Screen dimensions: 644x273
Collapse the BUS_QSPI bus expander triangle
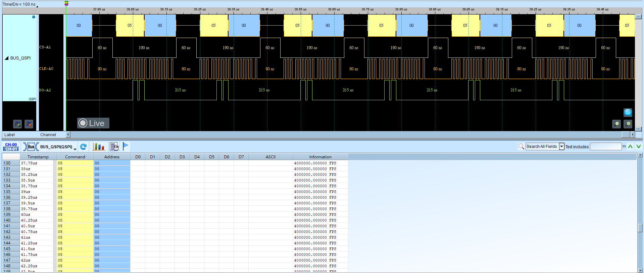pyautogui.click(x=7, y=58)
